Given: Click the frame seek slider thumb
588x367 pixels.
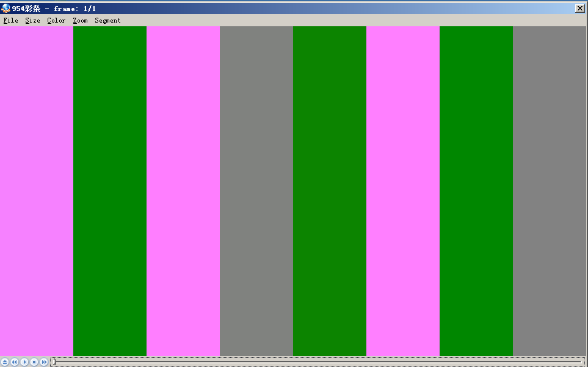Looking at the screenshot, I should (54, 362).
